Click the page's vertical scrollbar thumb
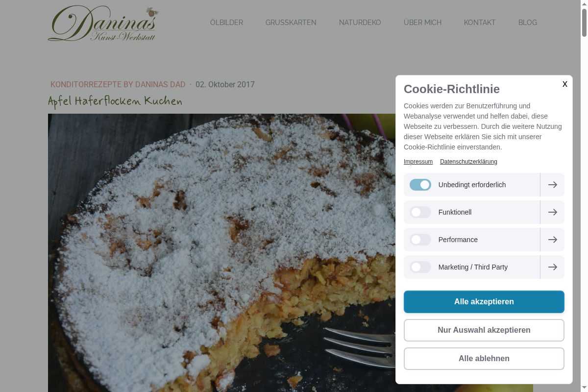 584,22
